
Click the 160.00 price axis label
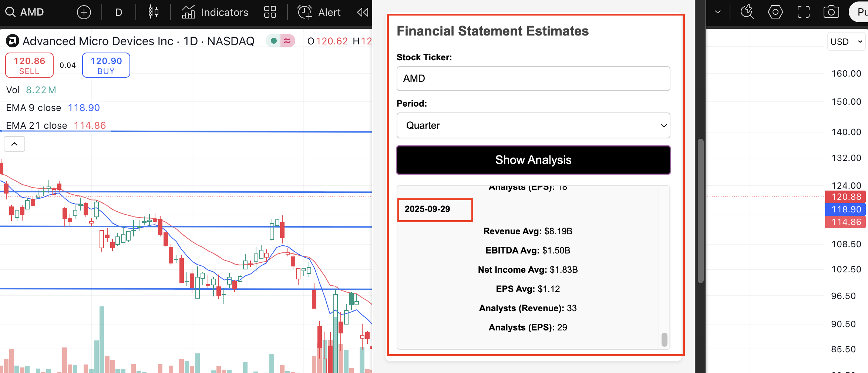[846, 74]
